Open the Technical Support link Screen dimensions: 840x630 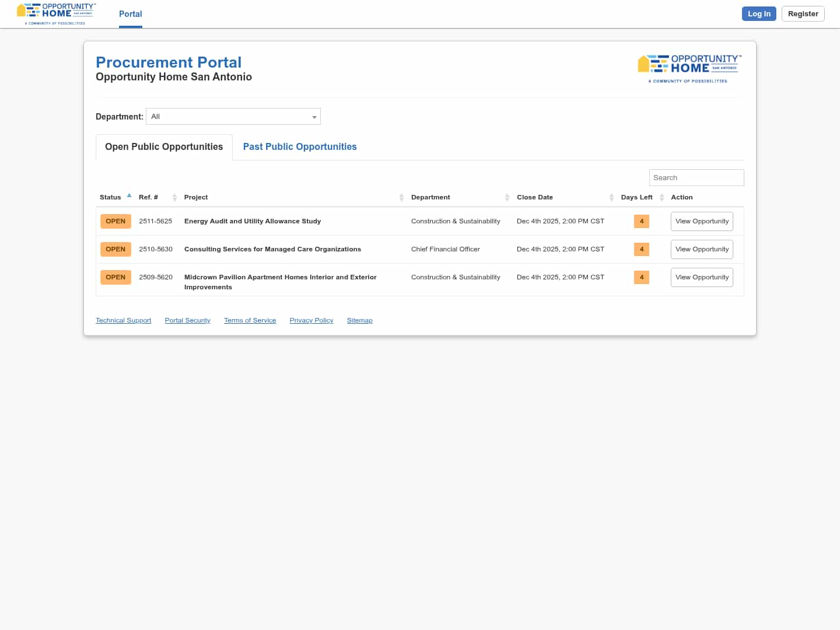click(124, 321)
